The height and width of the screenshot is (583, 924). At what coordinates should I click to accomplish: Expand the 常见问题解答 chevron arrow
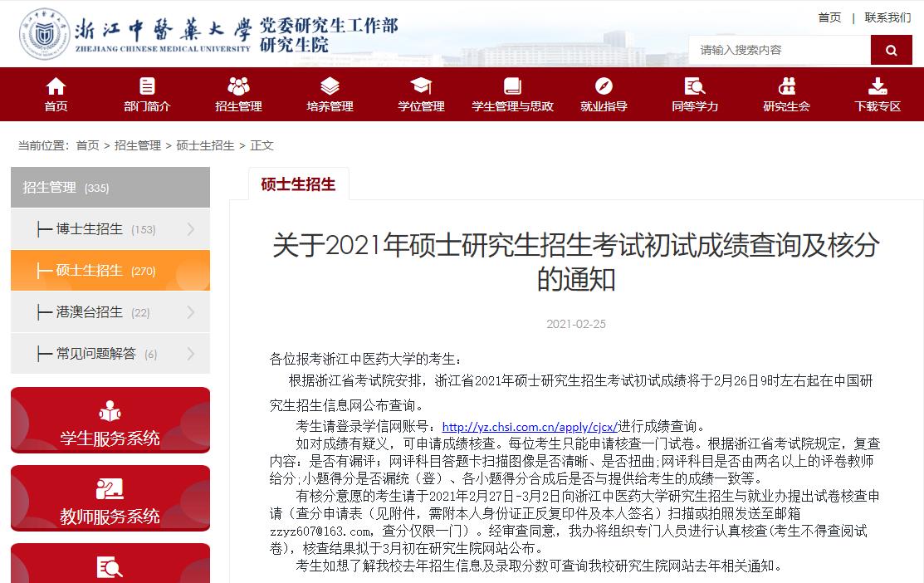[x=191, y=354]
